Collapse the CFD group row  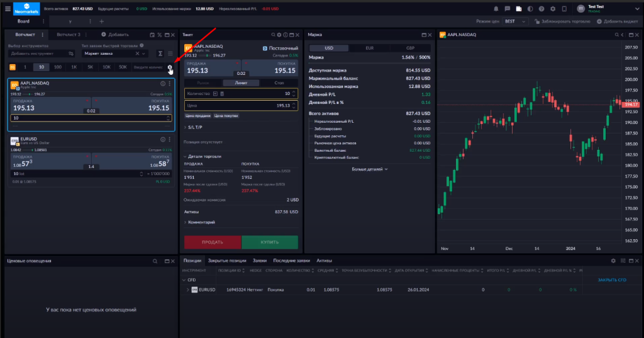[184, 280]
